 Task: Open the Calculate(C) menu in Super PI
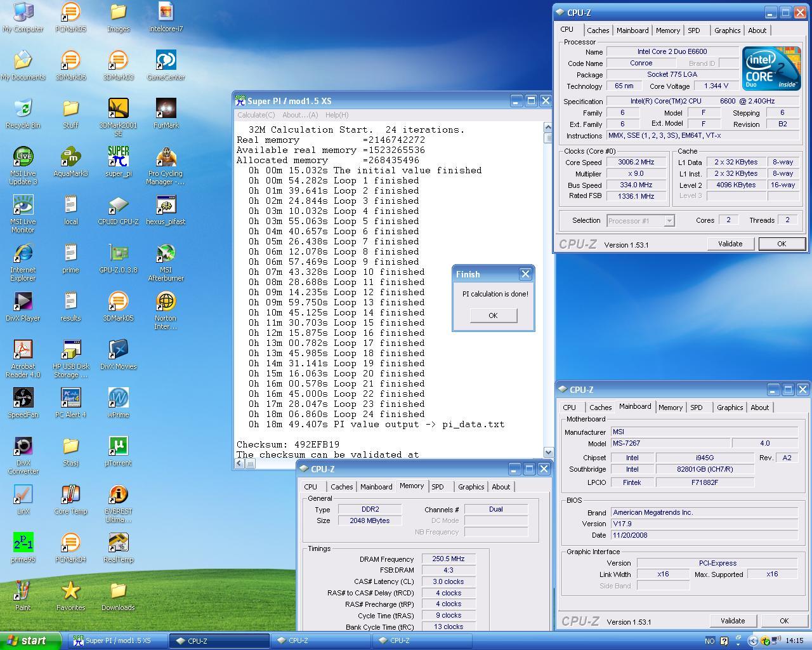256,115
